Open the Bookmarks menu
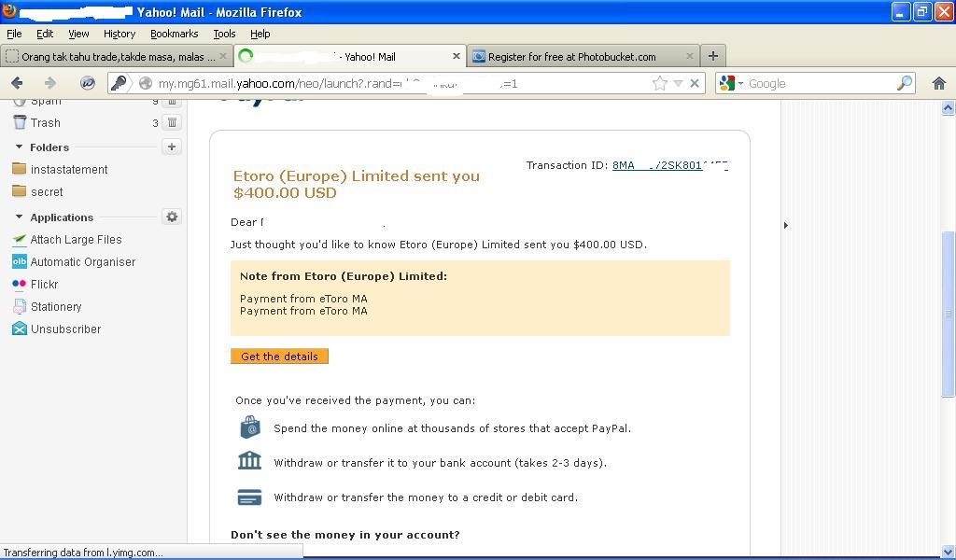Screen dimensions: 956x560 pos(175,34)
